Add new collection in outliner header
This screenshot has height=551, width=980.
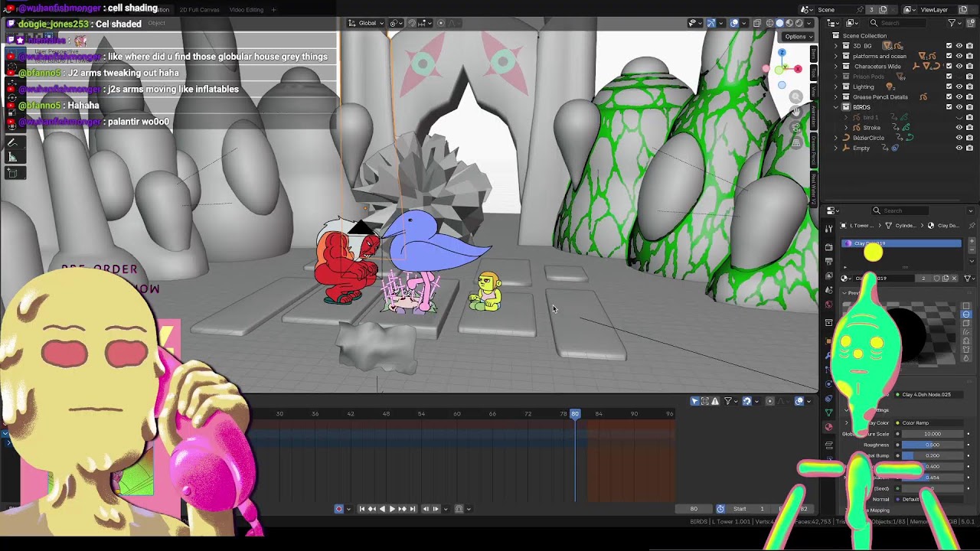pos(970,23)
